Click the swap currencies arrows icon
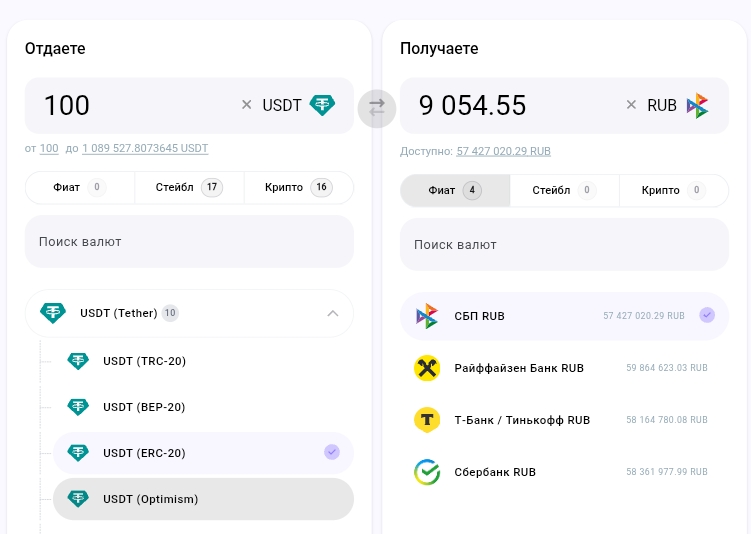 pyautogui.click(x=377, y=108)
